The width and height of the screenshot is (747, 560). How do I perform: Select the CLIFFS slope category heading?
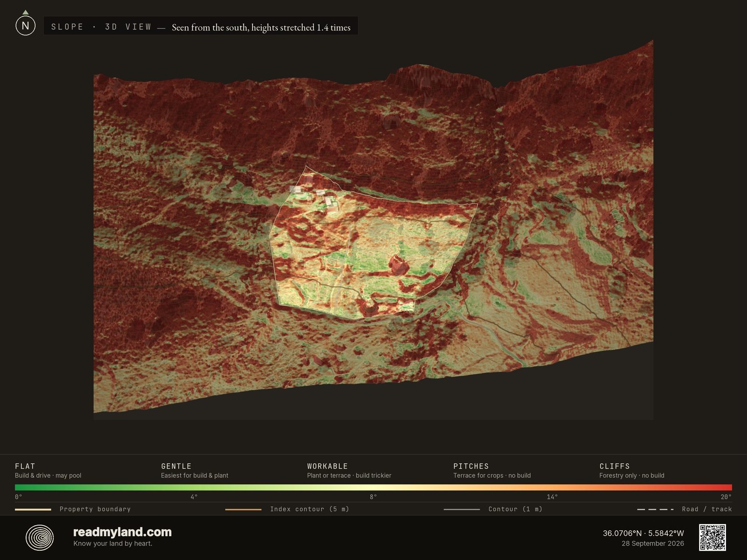614,466
